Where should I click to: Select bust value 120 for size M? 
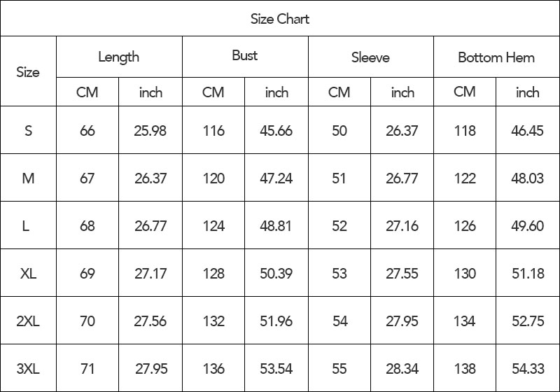coord(213,178)
